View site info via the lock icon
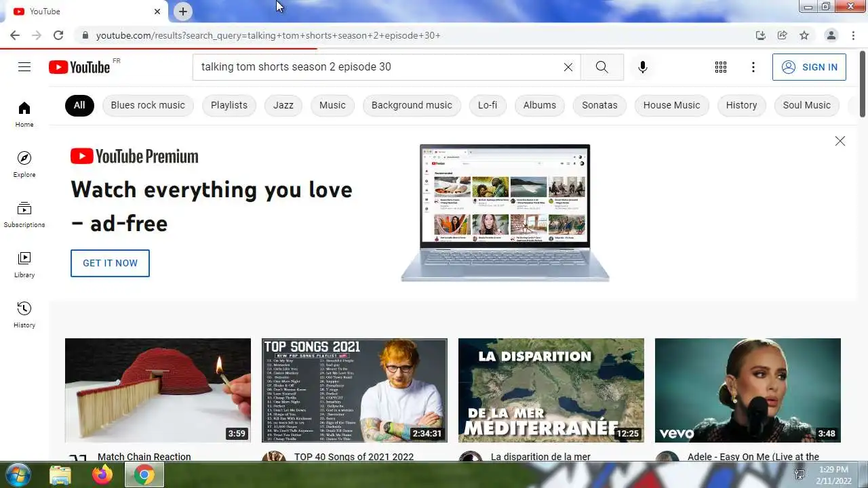The width and height of the screenshot is (868, 488). click(x=85, y=35)
